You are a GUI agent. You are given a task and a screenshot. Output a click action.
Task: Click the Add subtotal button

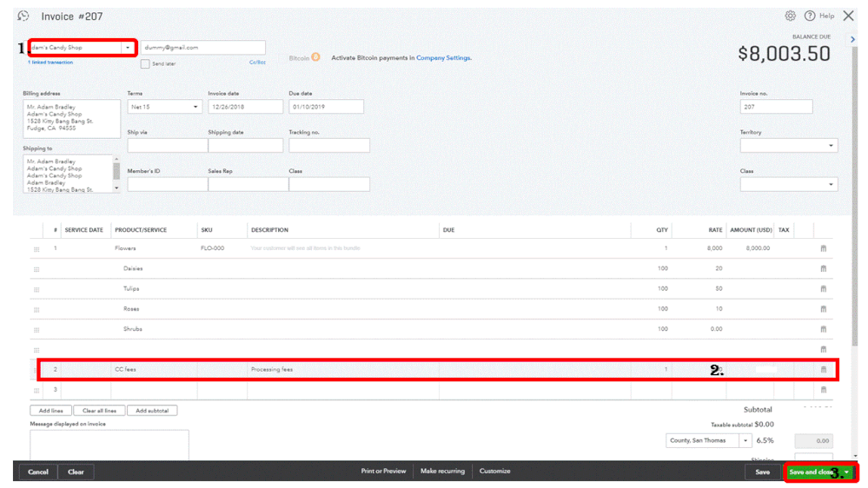(152, 411)
